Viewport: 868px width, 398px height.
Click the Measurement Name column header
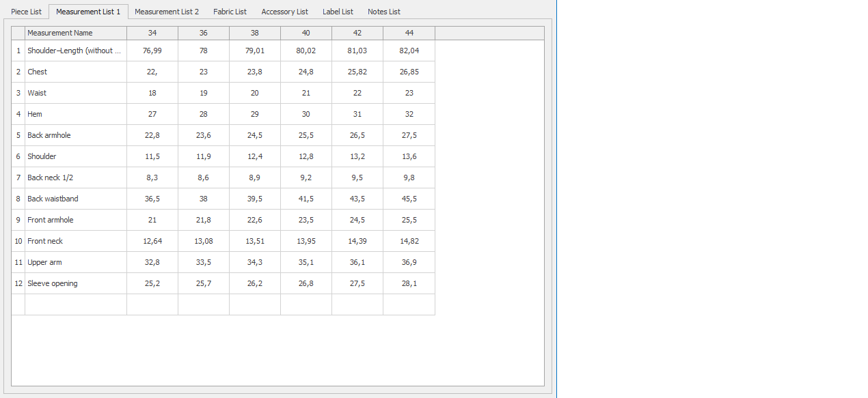(75, 33)
